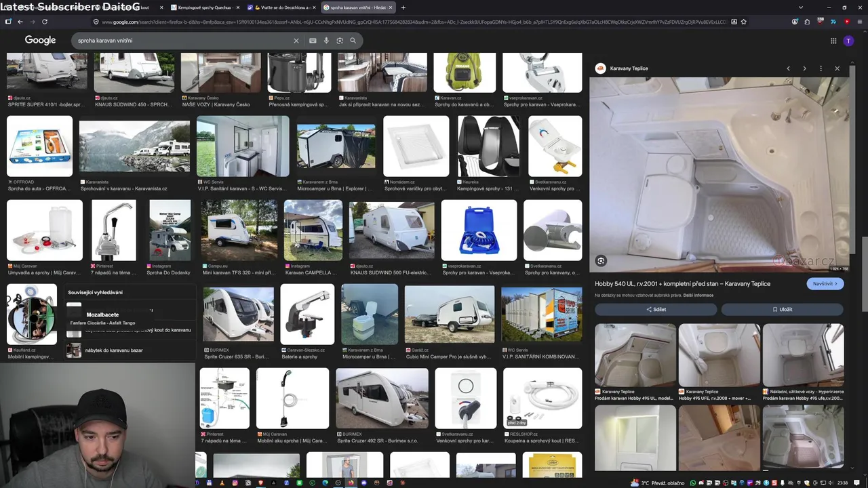This screenshot has width=868, height=488.
Task: Select the sprcha karavan vnitřní tab
Action: [358, 7]
